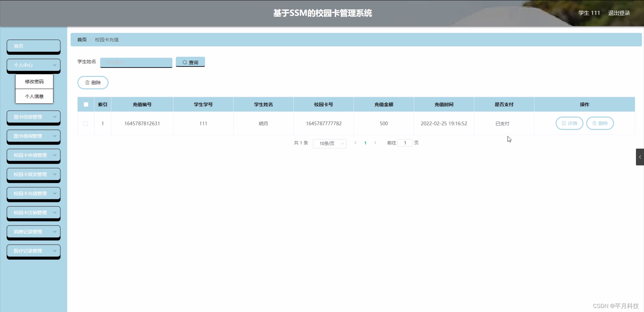Screen dimensions: 644x312
Task: Check the checkbox for the first table row
Action: 86,123
